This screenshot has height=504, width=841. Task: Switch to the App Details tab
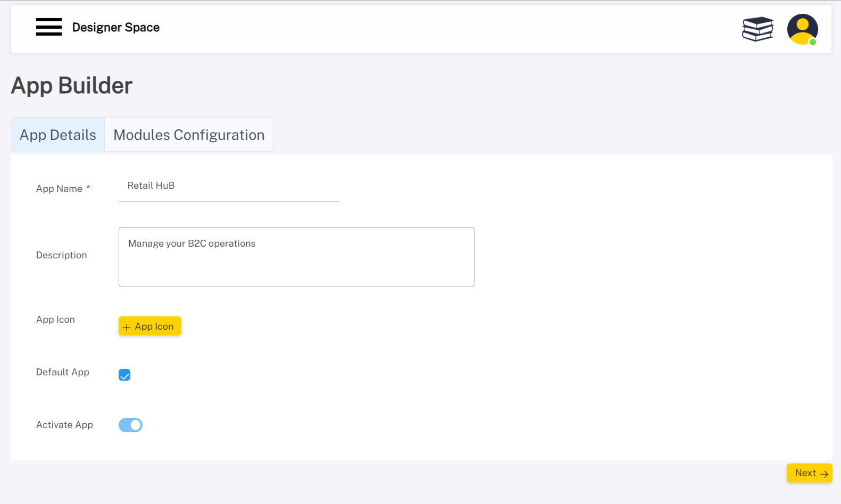[58, 135]
